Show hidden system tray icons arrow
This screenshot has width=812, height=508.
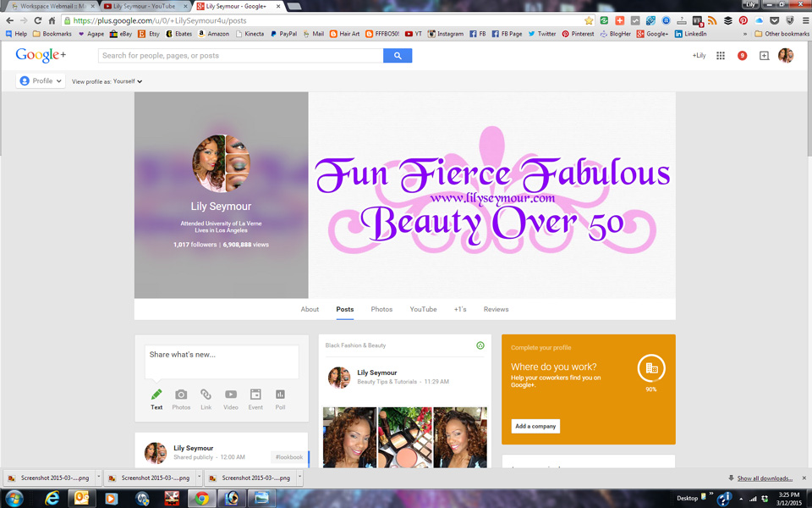coord(741,499)
